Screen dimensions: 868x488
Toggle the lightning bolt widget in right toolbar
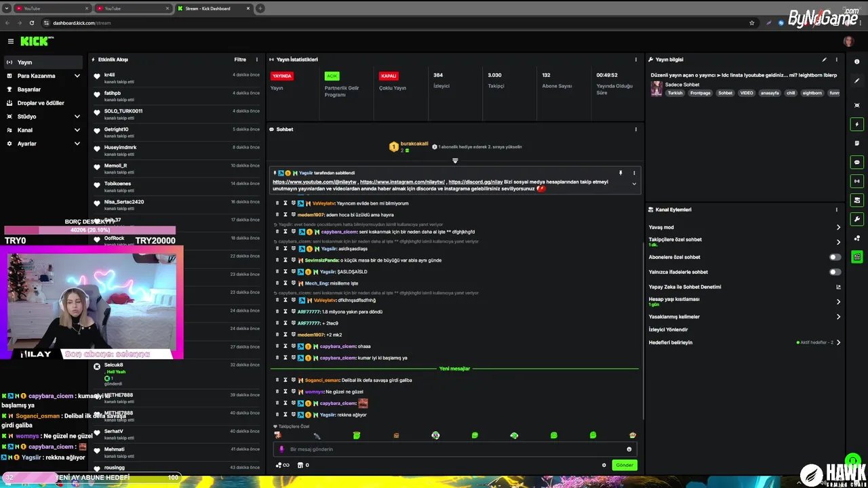click(x=857, y=124)
